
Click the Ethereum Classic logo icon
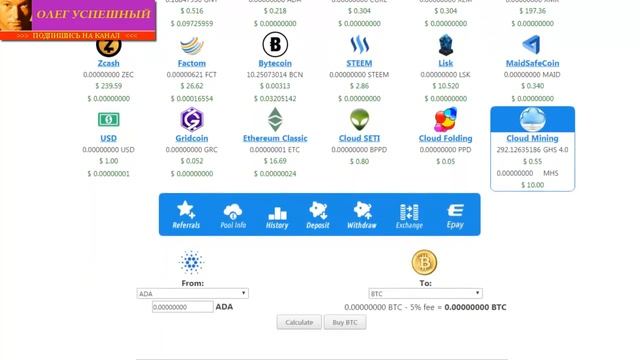tap(275, 119)
